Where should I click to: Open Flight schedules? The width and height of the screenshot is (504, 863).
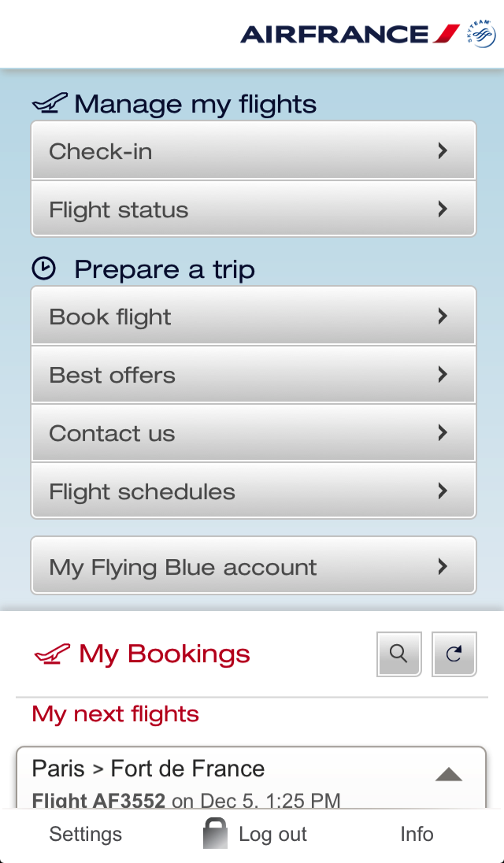pyautogui.click(x=253, y=491)
